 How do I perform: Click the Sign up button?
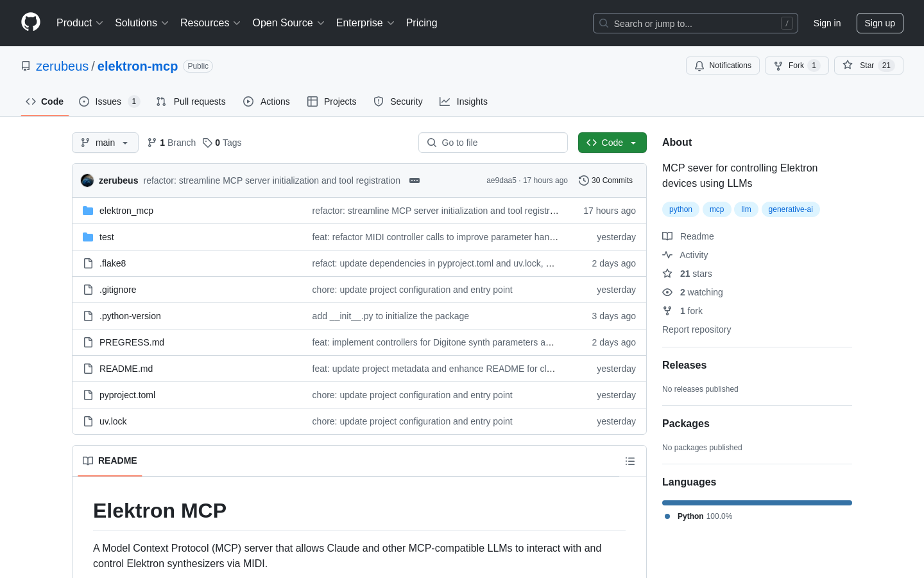coord(880,23)
